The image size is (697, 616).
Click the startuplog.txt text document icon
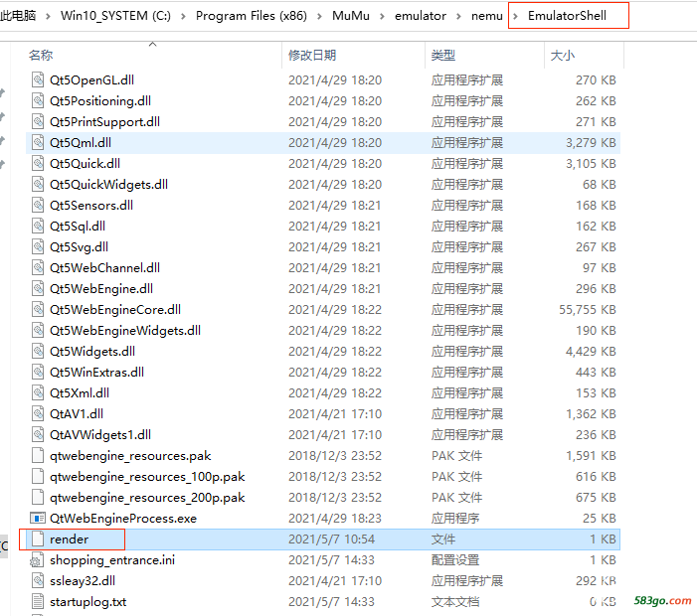[38, 602]
